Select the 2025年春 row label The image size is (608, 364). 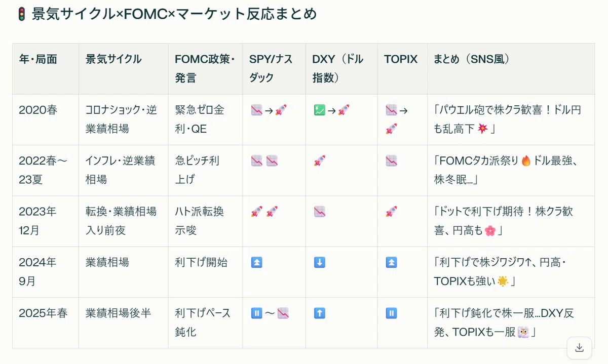[x=43, y=313]
